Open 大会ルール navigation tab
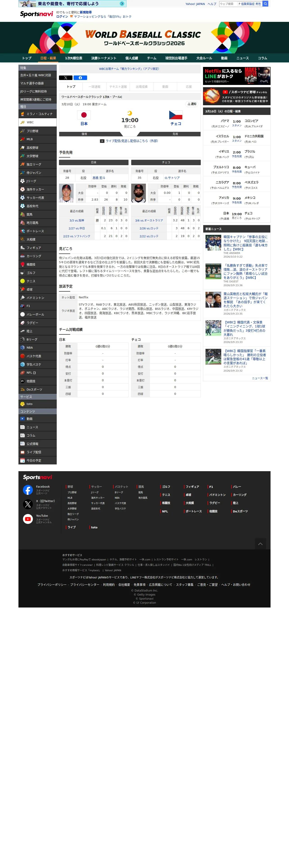 pyautogui.click(x=204, y=58)
